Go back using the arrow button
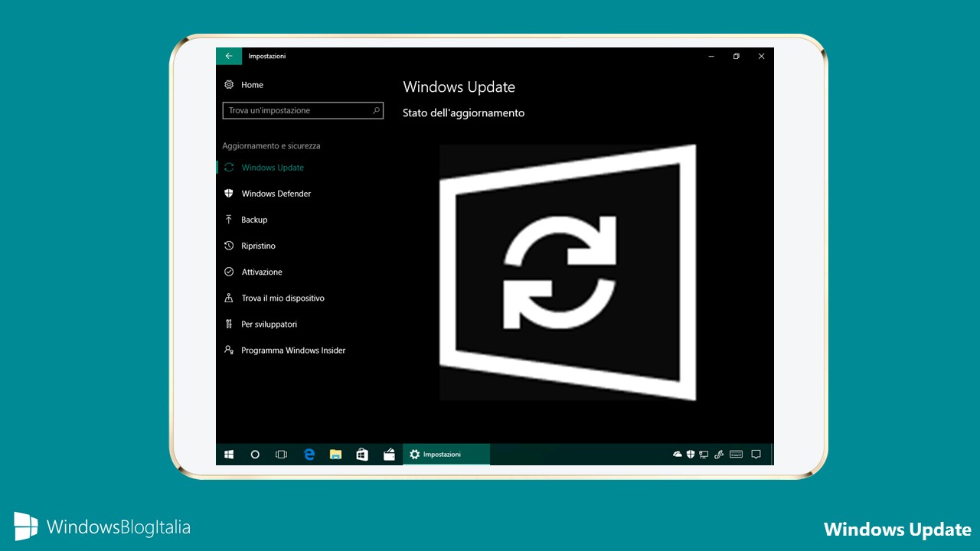This screenshot has width=980, height=551. point(229,56)
